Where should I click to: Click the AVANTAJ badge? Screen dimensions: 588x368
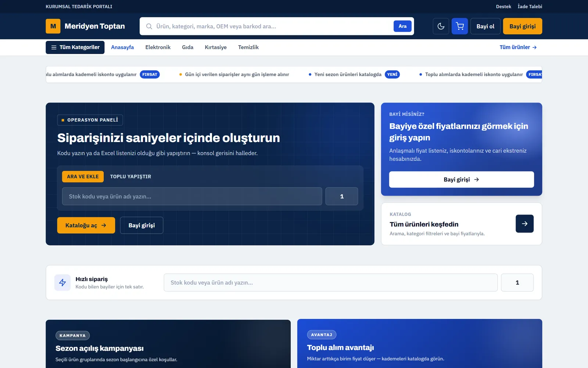(322, 335)
